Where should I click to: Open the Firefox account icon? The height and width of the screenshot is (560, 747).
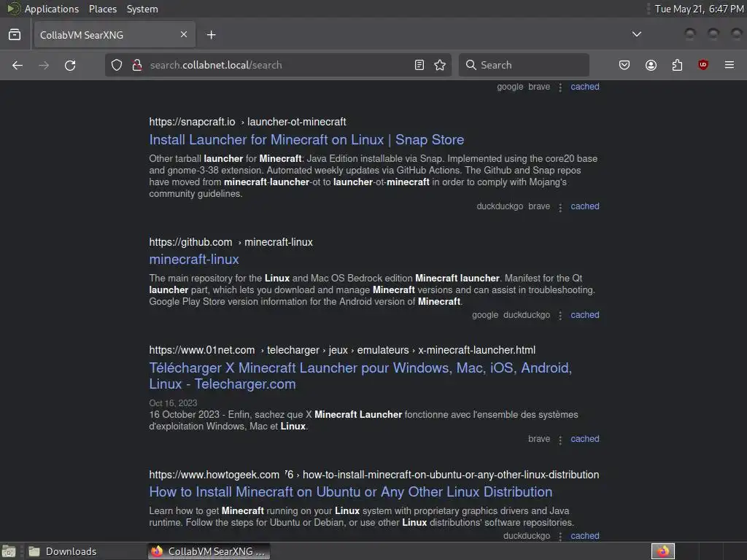tap(651, 65)
